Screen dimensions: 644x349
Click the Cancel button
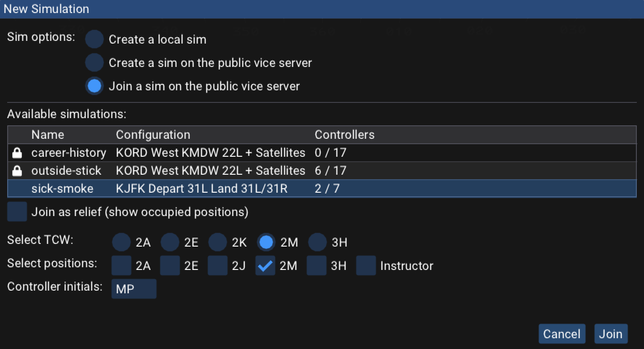point(562,334)
